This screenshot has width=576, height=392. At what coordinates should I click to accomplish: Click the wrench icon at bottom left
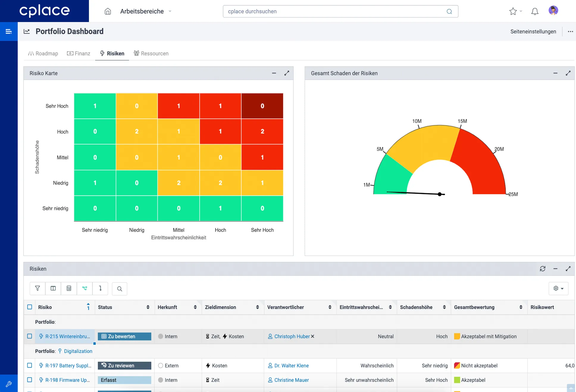[9, 384]
